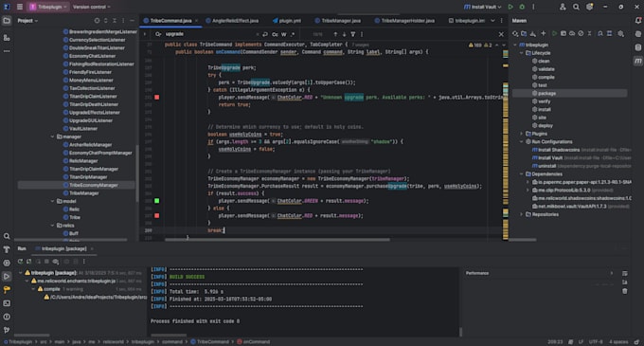
Task: Collapse the Dependencies node in Maven
Action: [522, 174]
